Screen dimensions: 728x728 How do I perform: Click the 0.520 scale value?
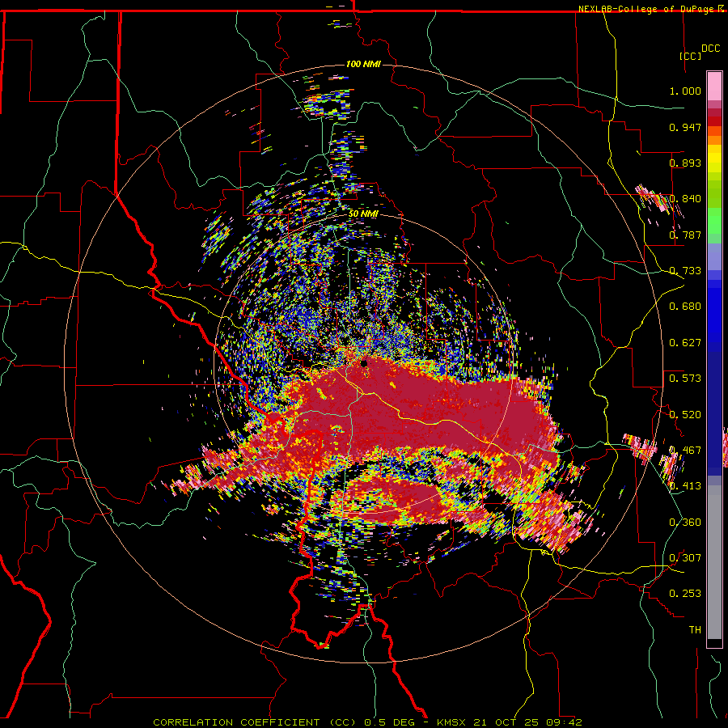(685, 414)
